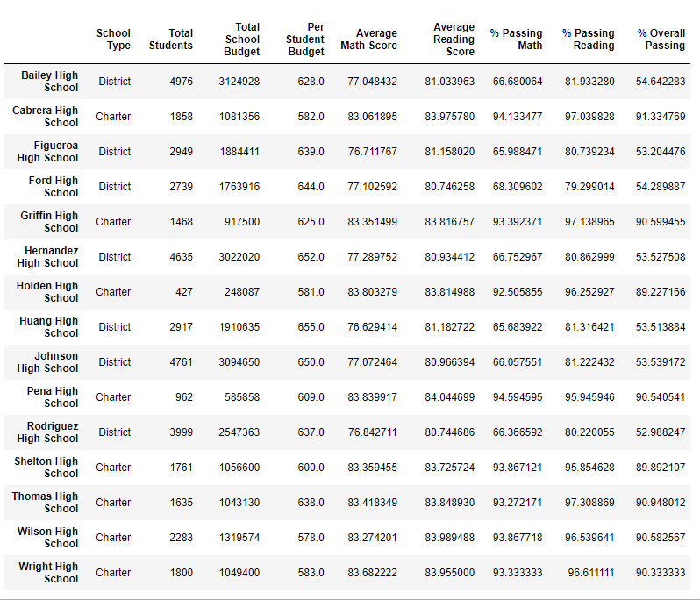Click the Cabrera High School row label
This screenshot has width=700, height=600.
45,117
